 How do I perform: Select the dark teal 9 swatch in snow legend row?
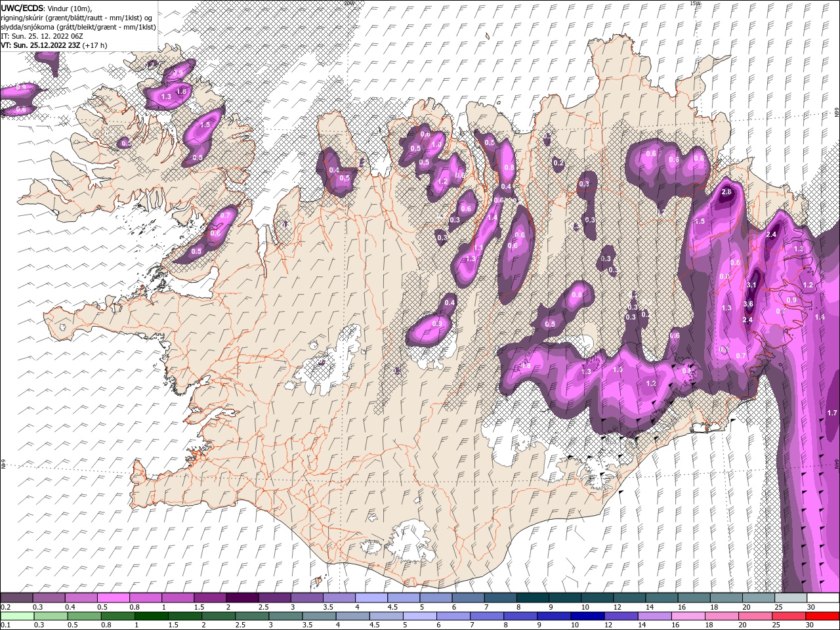(x=565, y=597)
